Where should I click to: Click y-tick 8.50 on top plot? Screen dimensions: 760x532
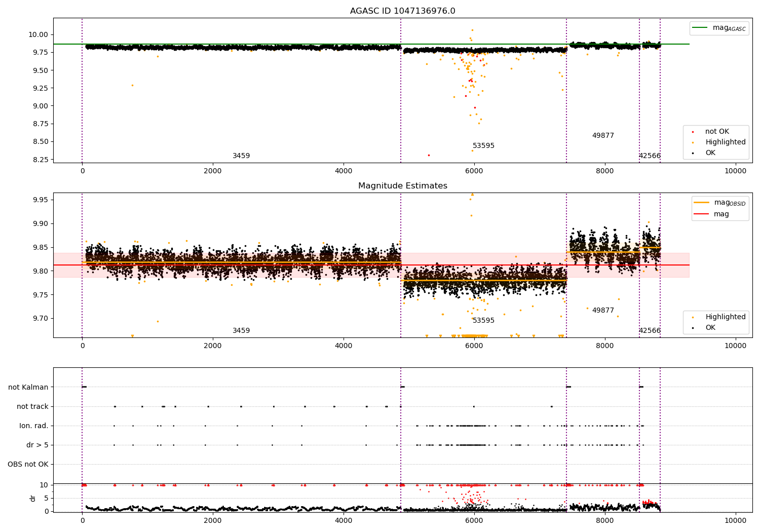click(x=40, y=142)
